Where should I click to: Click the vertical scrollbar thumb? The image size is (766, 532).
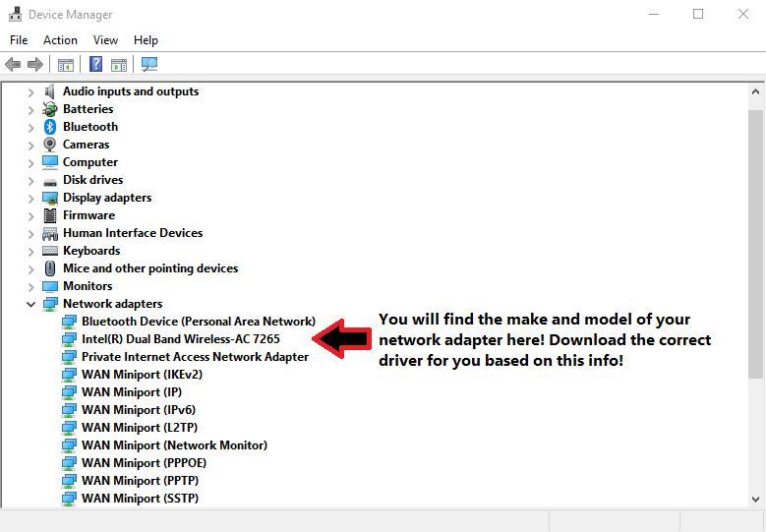tap(755, 244)
